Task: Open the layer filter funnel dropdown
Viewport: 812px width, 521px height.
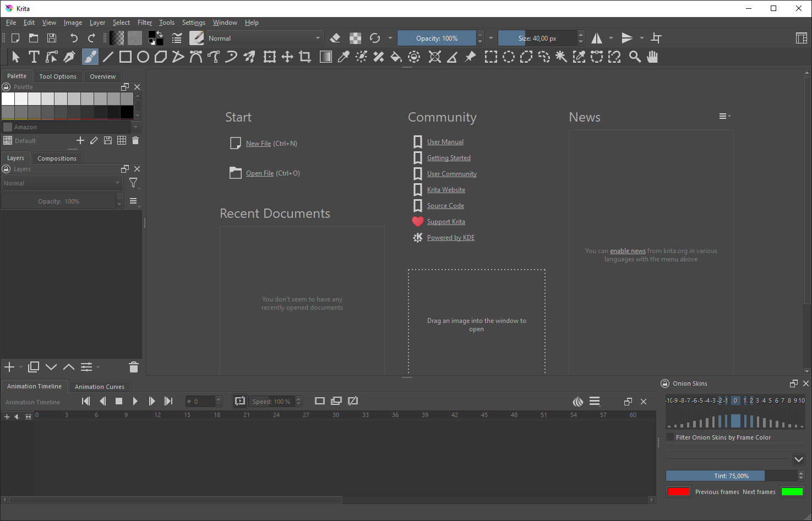Action: tap(134, 183)
